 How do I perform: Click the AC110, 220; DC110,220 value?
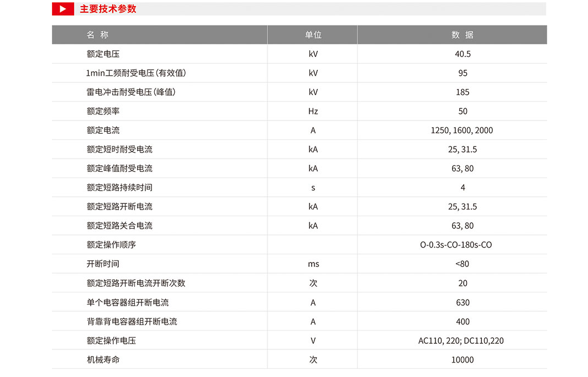pyautogui.click(x=461, y=341)
